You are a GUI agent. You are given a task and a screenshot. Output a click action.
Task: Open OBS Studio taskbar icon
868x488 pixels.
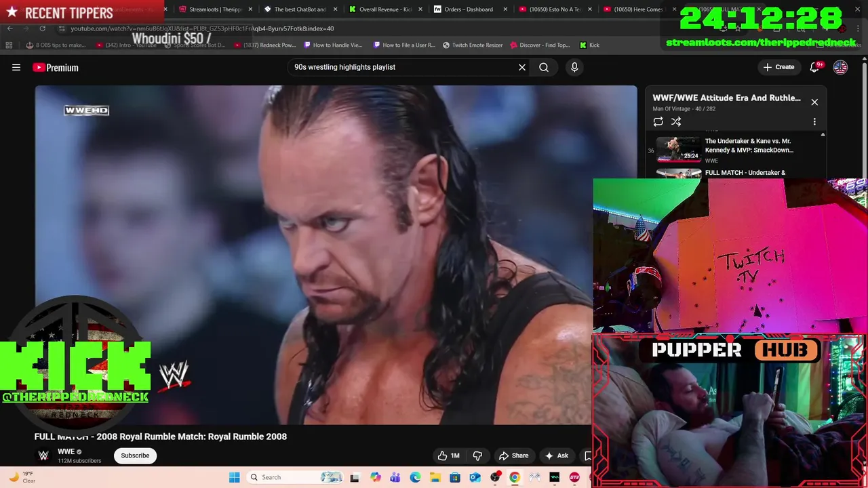[495, 477]
